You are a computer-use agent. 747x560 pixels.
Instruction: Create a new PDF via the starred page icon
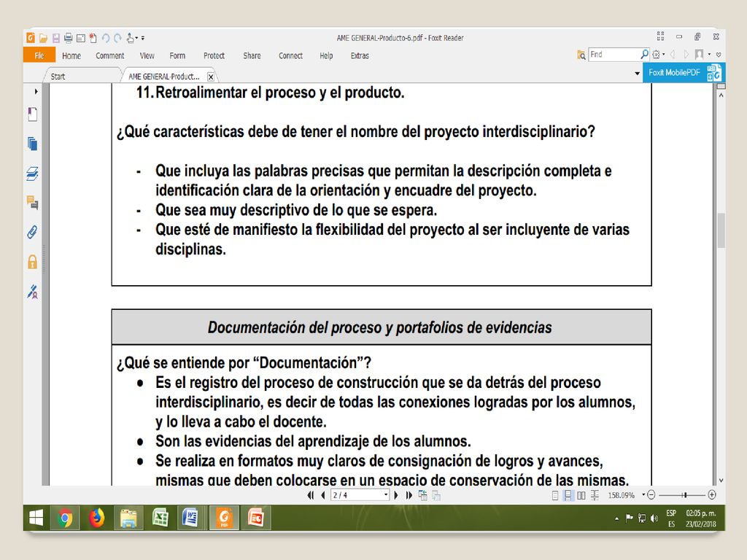click(x=93, y=38)
